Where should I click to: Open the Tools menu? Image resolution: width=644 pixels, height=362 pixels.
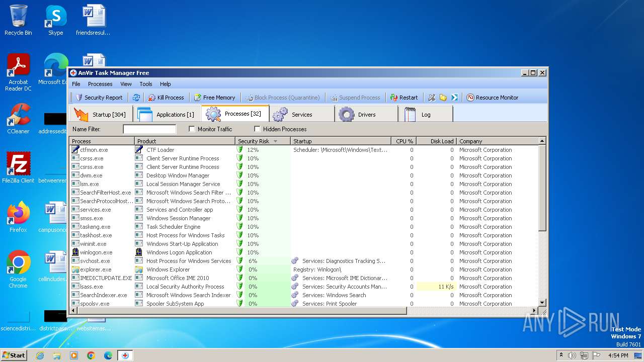[x=146, y=84]
